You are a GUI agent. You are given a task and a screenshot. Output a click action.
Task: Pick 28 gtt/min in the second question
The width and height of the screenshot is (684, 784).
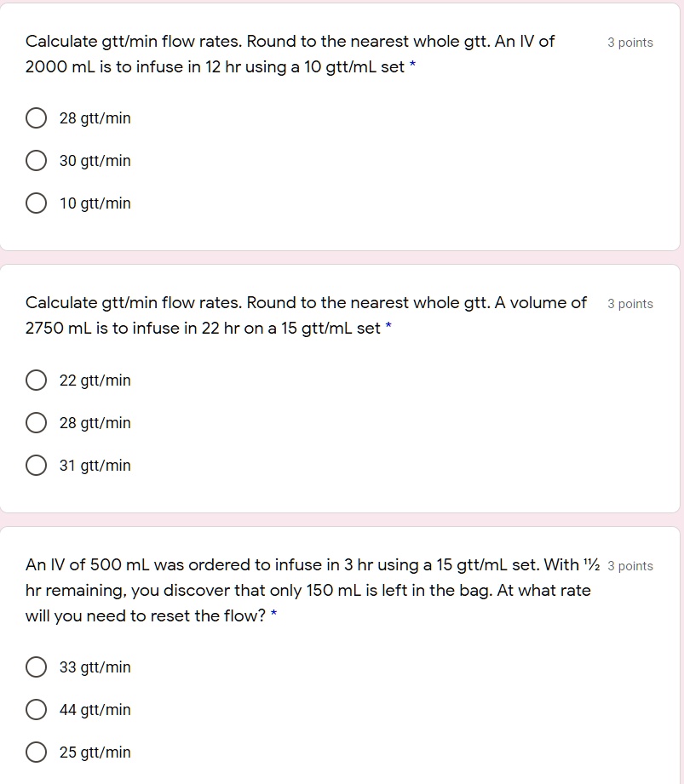pos(36,422)
